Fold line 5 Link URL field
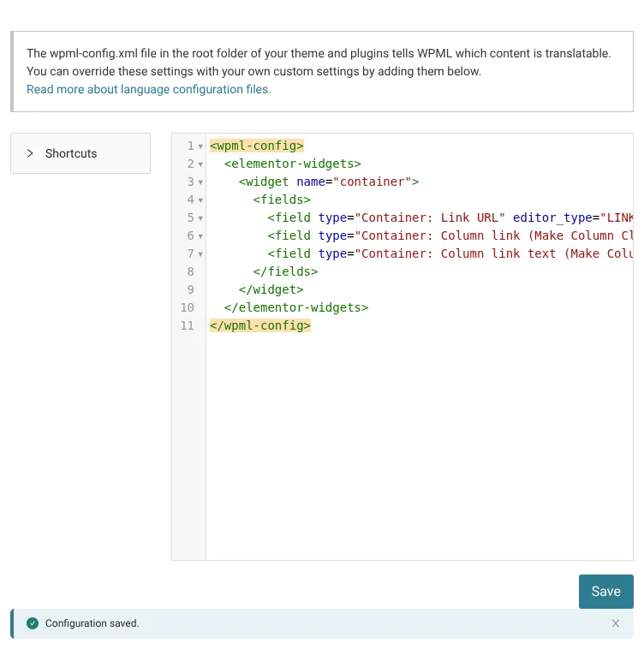The width and height of the screenshot is (644, 649). pos(200,218)
